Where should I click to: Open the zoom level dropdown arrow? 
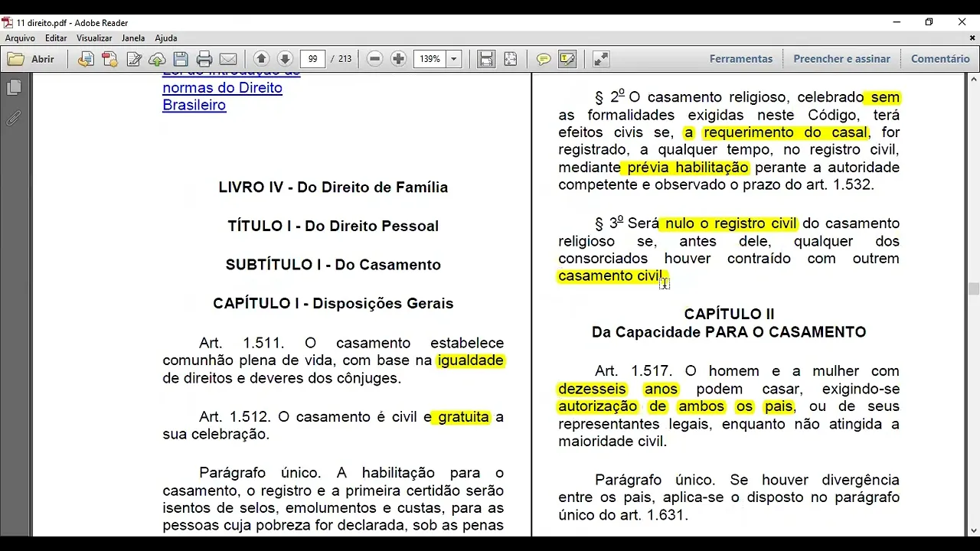453,59
